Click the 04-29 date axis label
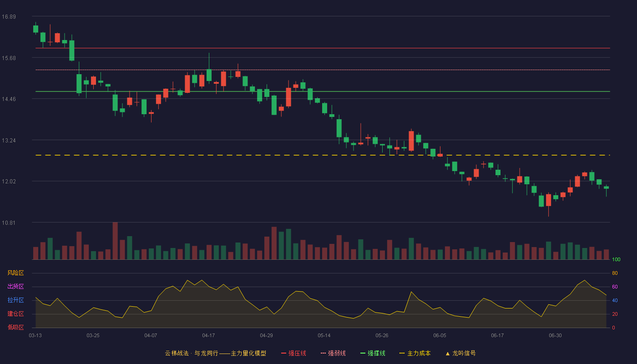637x364 pixels. [266, 335]
